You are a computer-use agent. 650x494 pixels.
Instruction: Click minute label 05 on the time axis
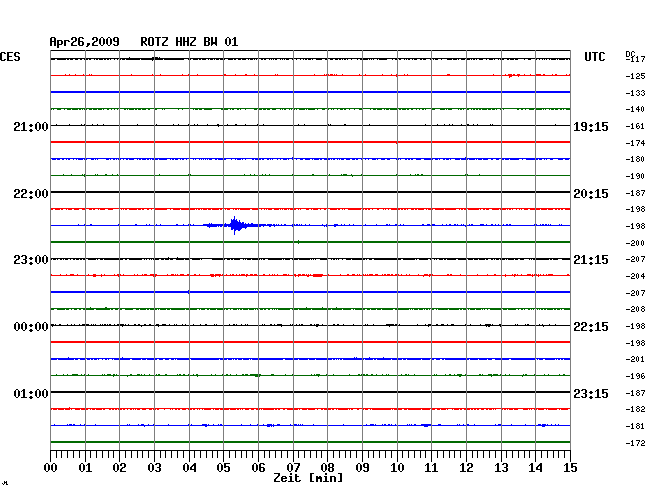pos(223,468)
